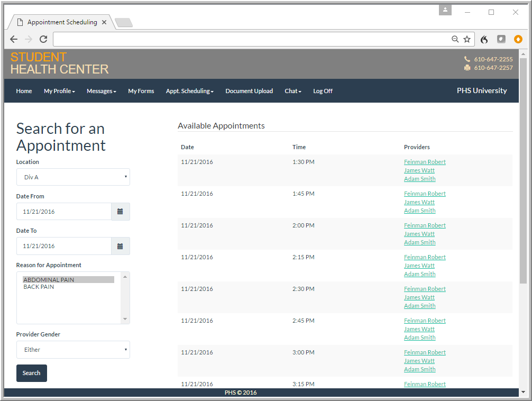Click the fax icon beside 610-647-2257
This screenshot has height=401, width=532.
(x=467, y=68)
